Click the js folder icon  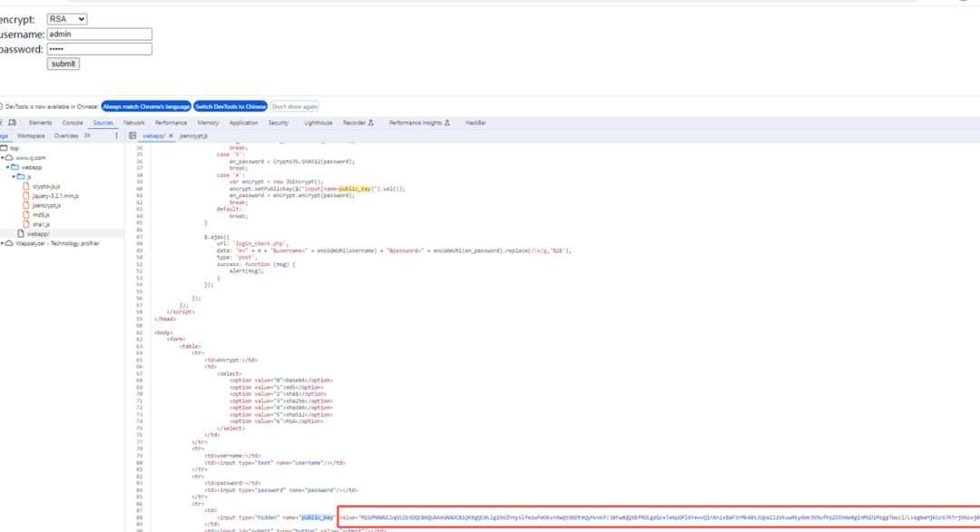point(21,177)
